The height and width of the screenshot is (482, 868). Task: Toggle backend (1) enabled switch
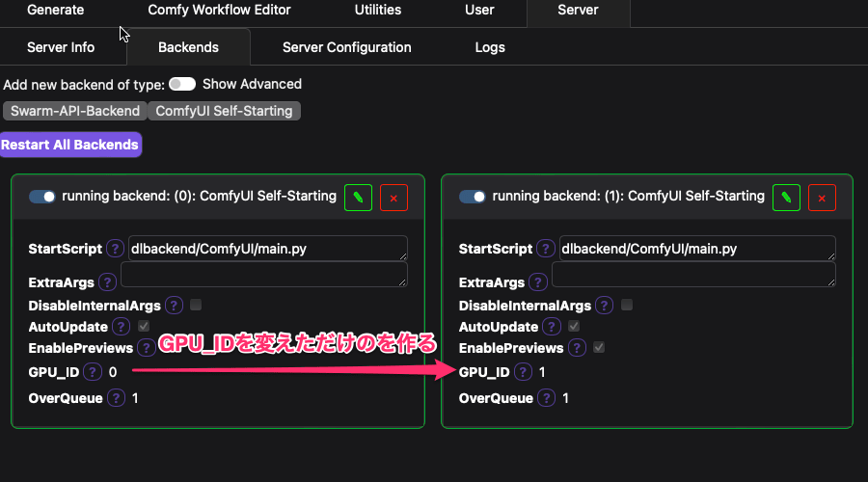click(x=473, y=197)
